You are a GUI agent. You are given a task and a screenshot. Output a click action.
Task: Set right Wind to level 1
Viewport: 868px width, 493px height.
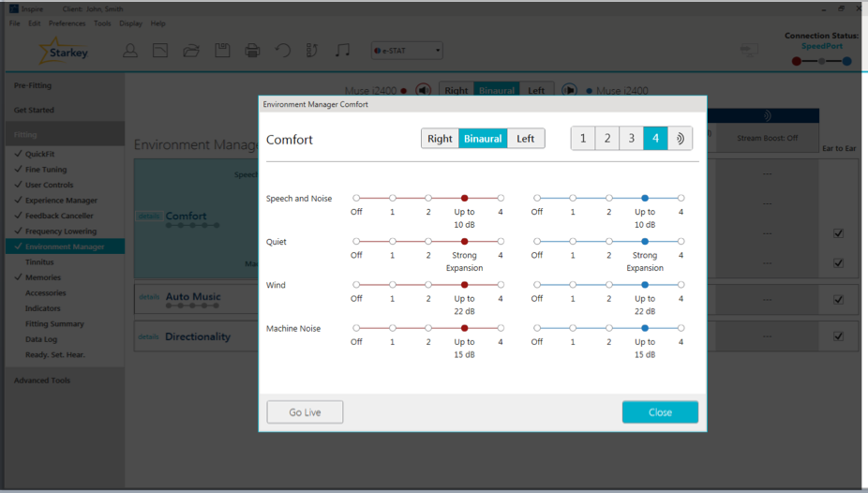(393, 285)
